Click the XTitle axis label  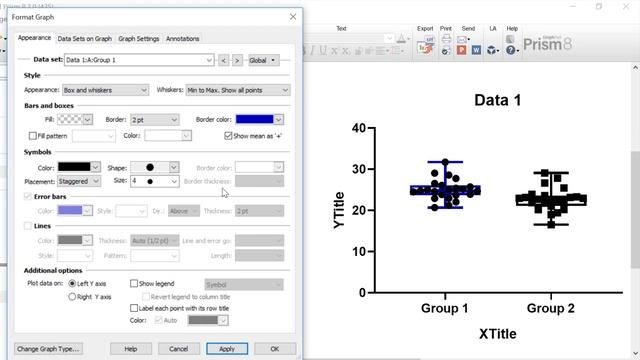click(498, 334)
